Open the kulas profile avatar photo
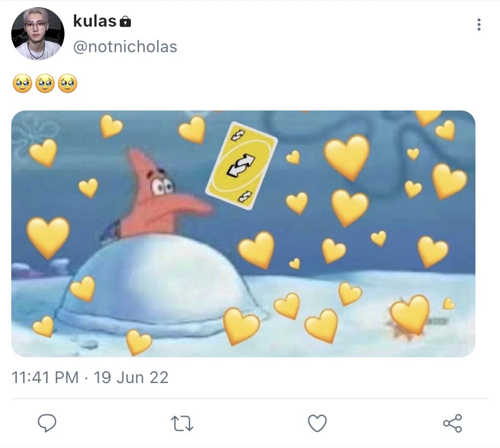 pos(38,33)
